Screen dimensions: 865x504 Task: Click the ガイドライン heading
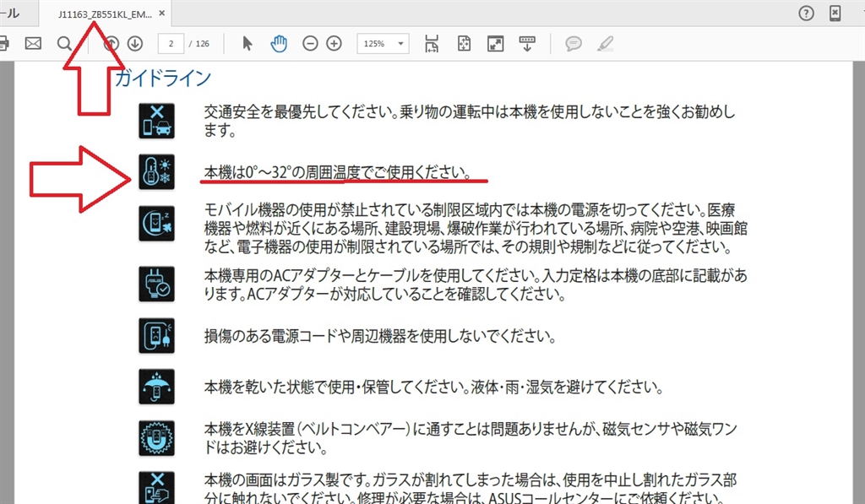click(x=163, y=79)
